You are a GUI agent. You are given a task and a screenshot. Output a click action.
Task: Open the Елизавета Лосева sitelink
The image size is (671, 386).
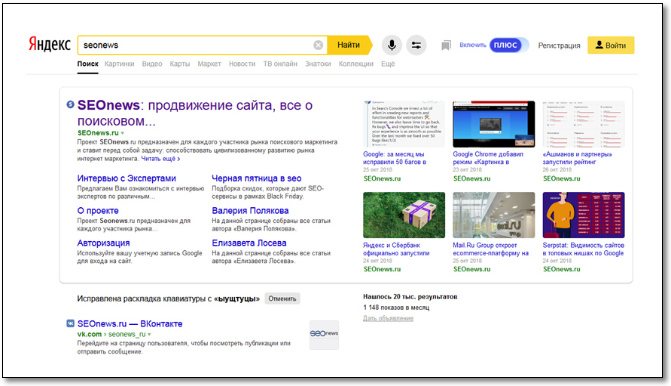pos(249,243)
